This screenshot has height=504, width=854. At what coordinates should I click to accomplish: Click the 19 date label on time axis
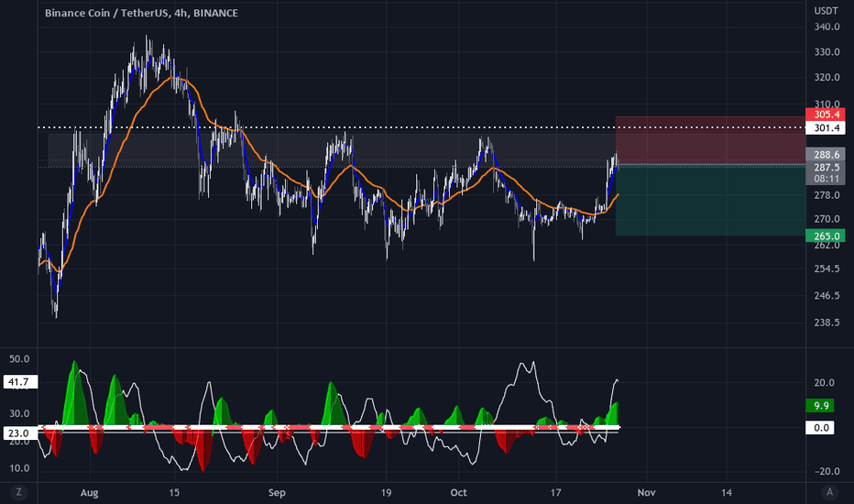386,493
